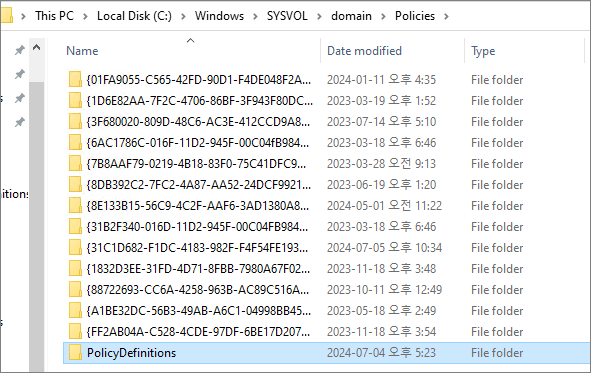Select folder {6AC1786C-016F-11D2-945F-00C04fB984...
This screenshot has height=373, width=591.
[198, 143]
